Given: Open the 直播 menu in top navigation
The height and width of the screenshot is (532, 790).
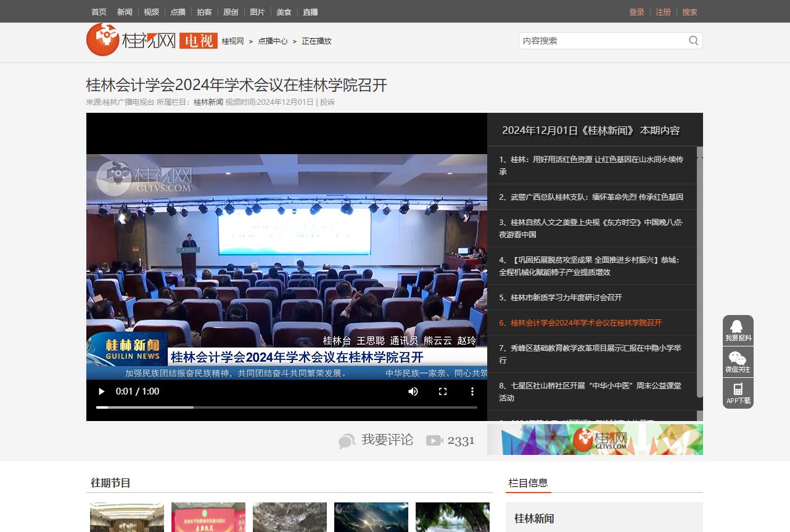Looking at the screenshot, I should pos(310,12).
